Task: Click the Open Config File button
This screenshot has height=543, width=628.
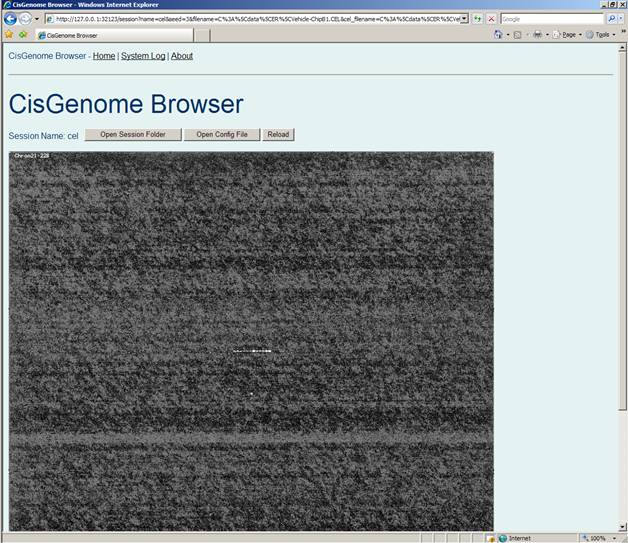Action: pos(222,135)
